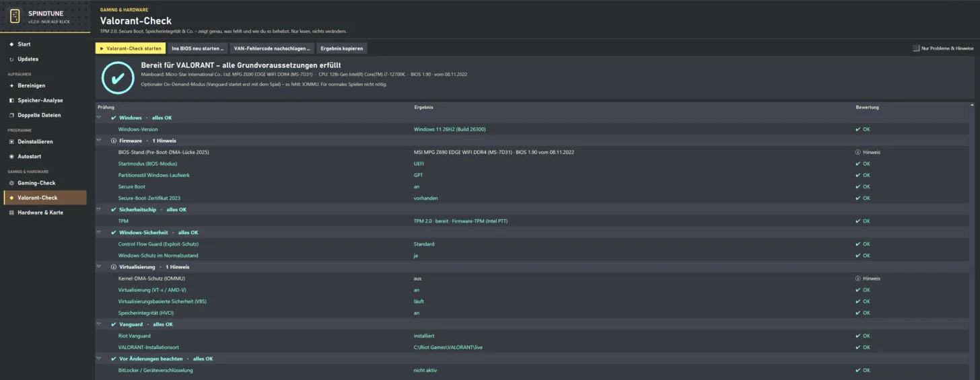Click the sparkle icon beside Bereinigen
980x380 pixels.
point(11,85)
